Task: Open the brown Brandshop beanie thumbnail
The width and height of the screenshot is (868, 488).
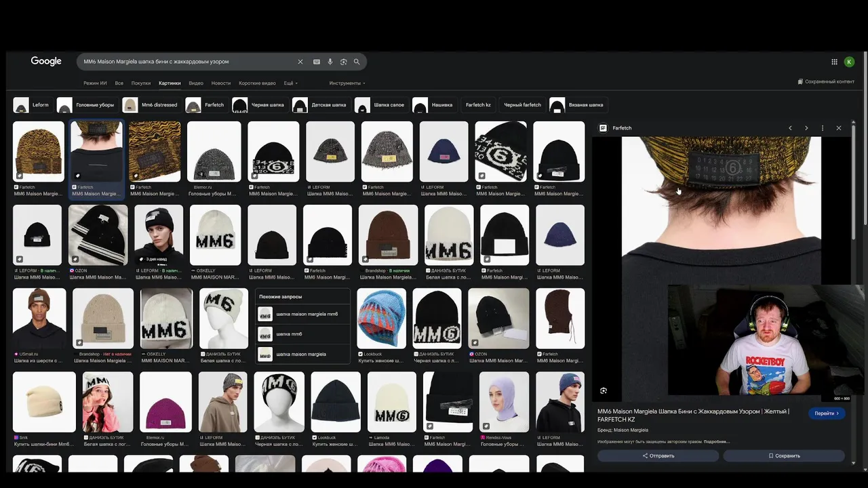Action: (x=389, y=235)
